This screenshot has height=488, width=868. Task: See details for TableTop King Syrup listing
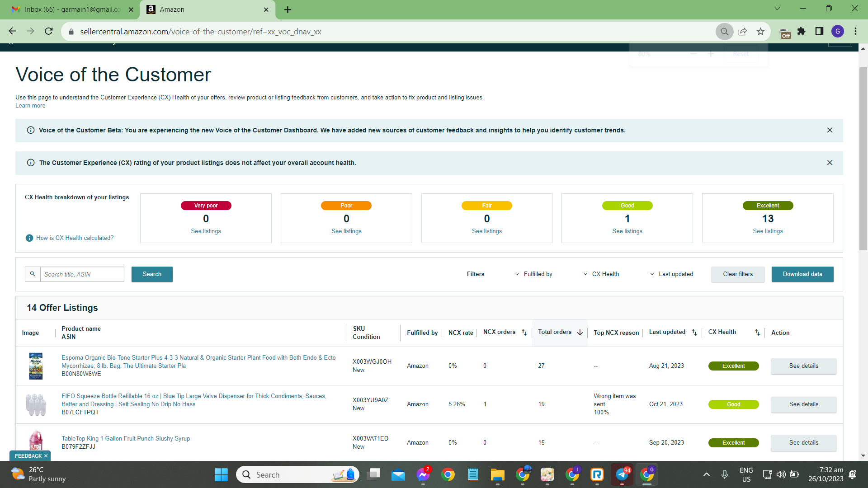point(804,443)
